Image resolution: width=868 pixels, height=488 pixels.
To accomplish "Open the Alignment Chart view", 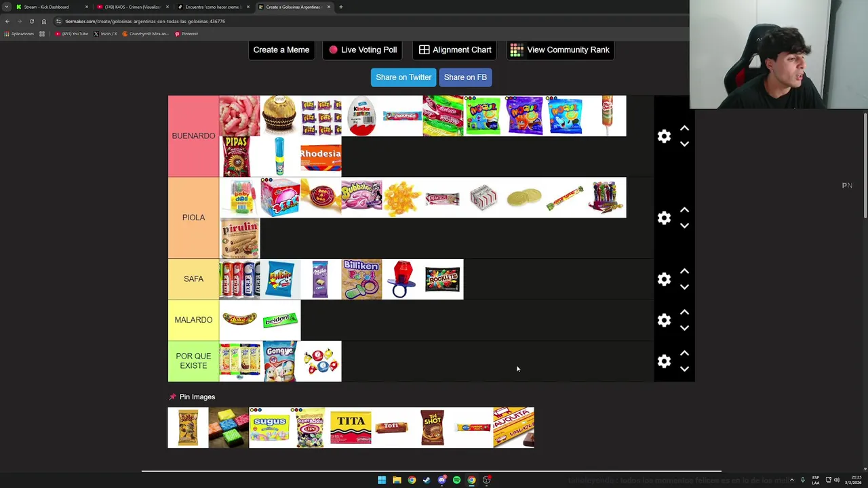I will tap(455, 49).
